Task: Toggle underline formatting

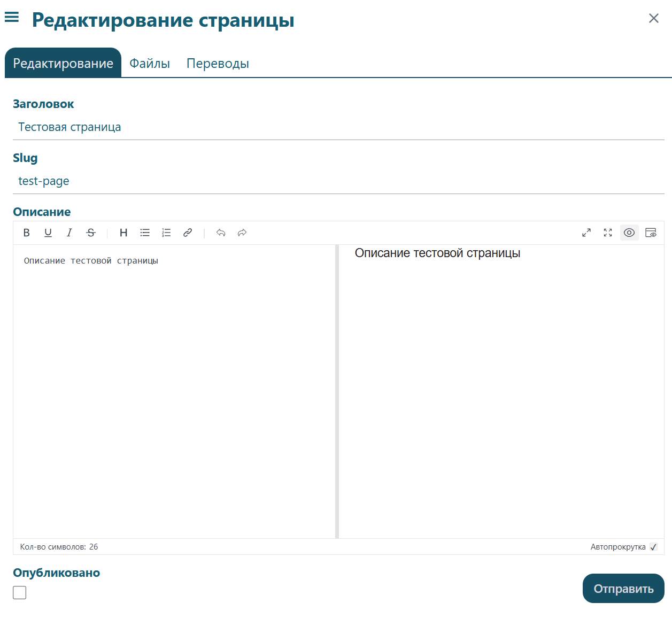Action: click(48, 233)
